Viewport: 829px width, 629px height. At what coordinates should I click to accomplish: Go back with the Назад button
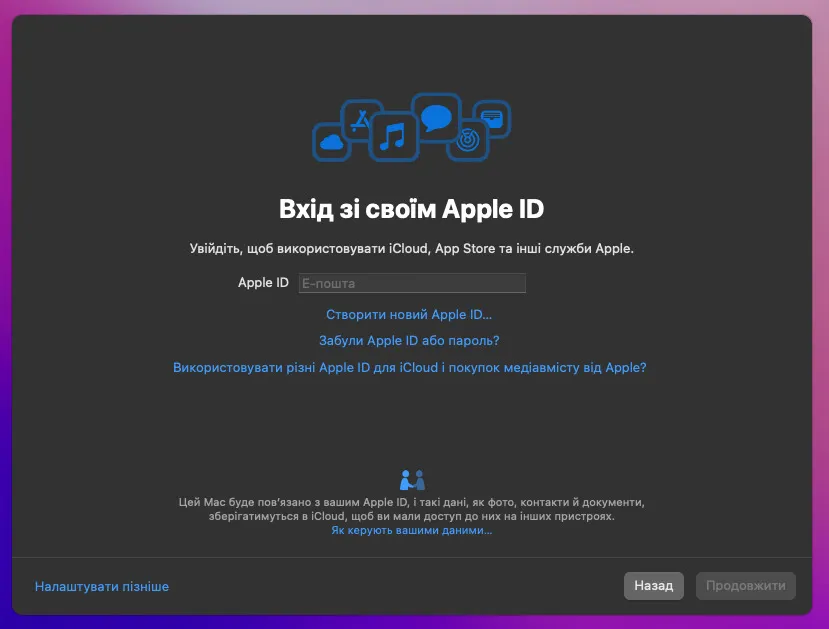tap(653, 586)
